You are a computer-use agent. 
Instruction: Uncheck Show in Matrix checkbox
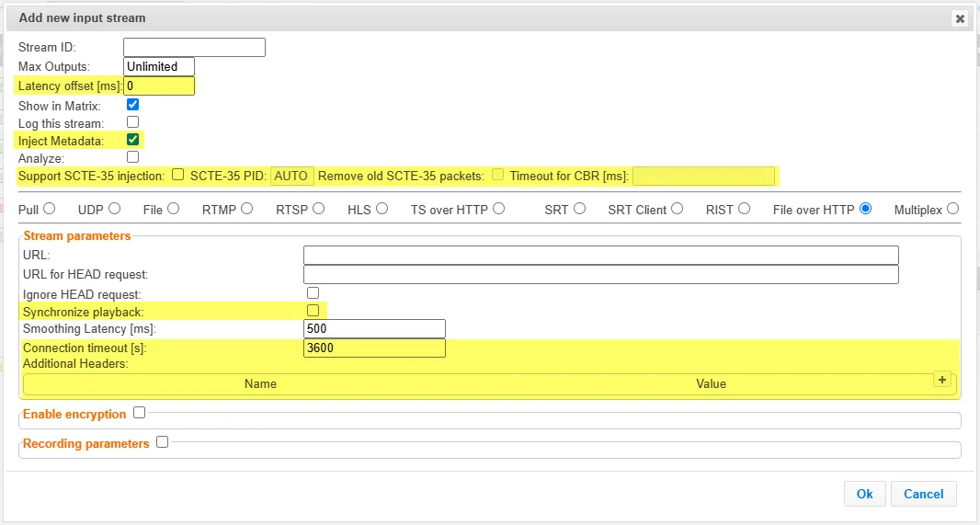[132, 105]
